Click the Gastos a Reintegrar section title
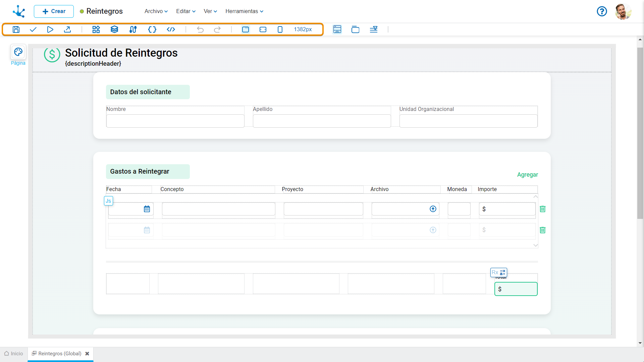 140,172
